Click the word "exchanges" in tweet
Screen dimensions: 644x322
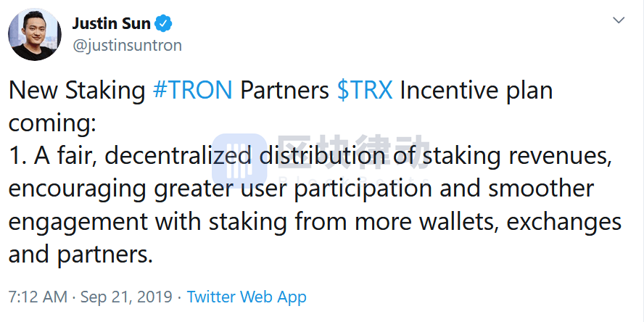click(564, 222)
